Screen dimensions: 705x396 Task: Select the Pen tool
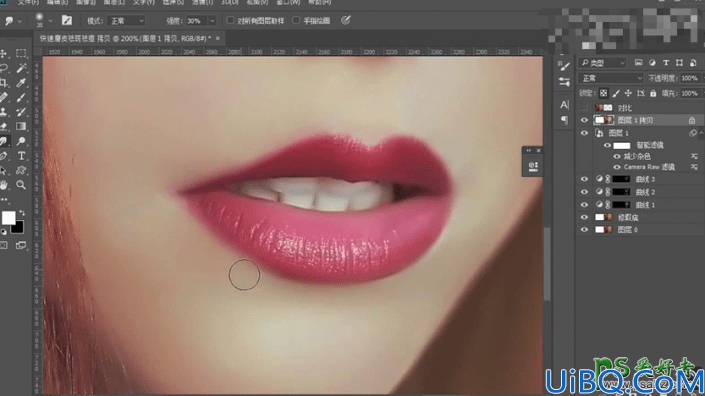click(x=4, y=156)
